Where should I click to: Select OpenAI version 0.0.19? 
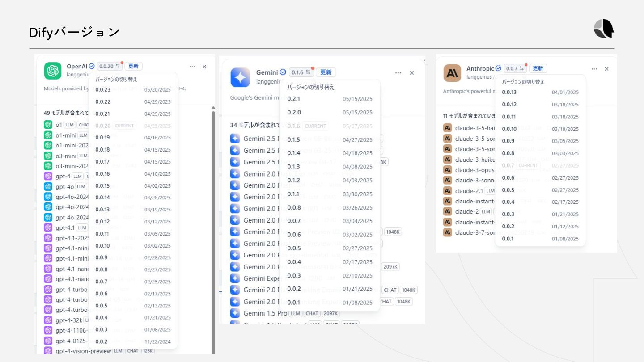(133, 138)
